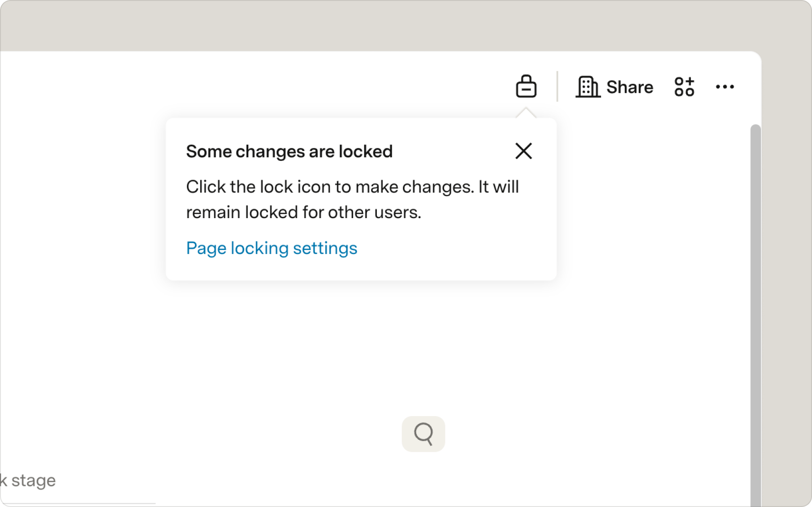Viewport: 812px width, 507px height.
Task: Click the 'stage' column label
Action: pyautogui.click(x=34, y=480)
